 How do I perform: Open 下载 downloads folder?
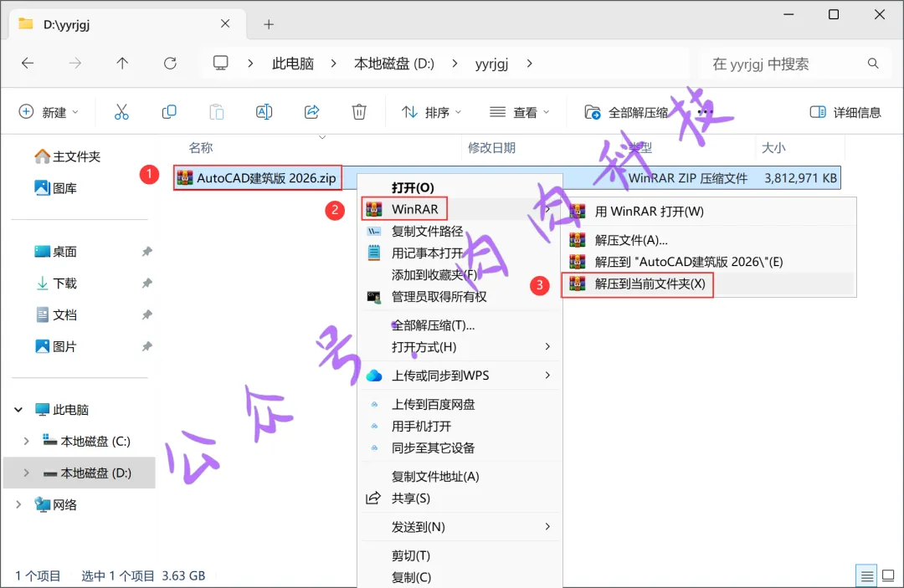[x=56, y=284]
